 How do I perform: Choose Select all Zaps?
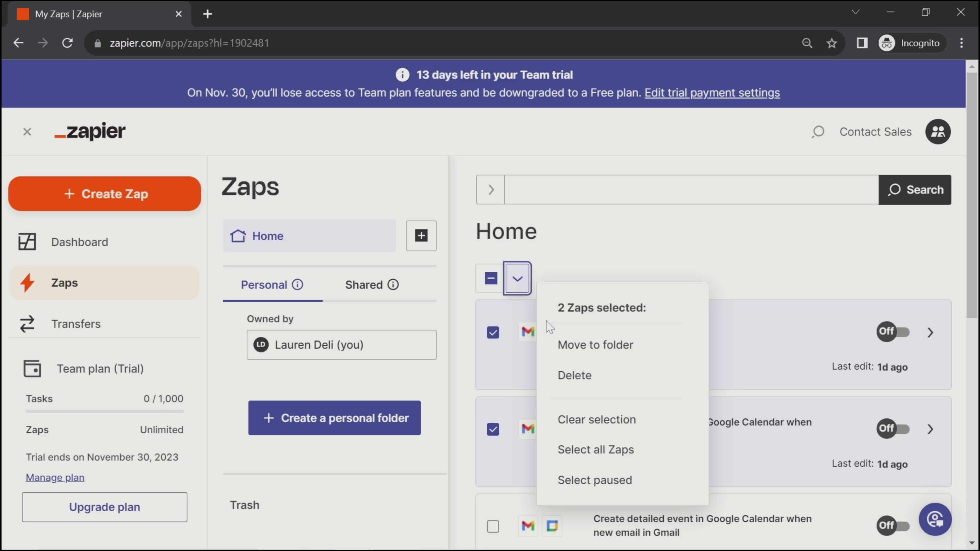click(596, 450)
